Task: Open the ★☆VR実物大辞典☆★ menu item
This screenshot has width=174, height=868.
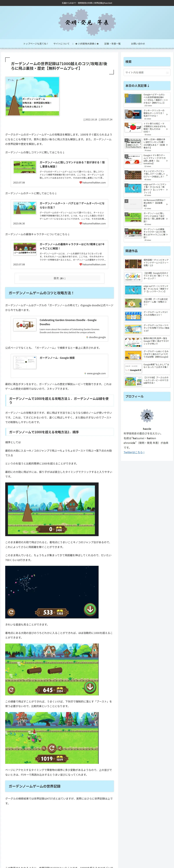Action: (87, 43)
